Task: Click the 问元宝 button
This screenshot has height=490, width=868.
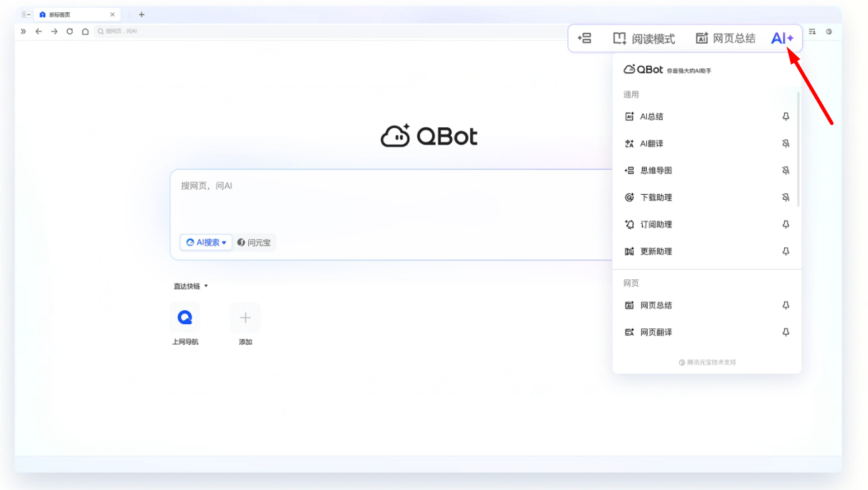Action: click(255, 242)
